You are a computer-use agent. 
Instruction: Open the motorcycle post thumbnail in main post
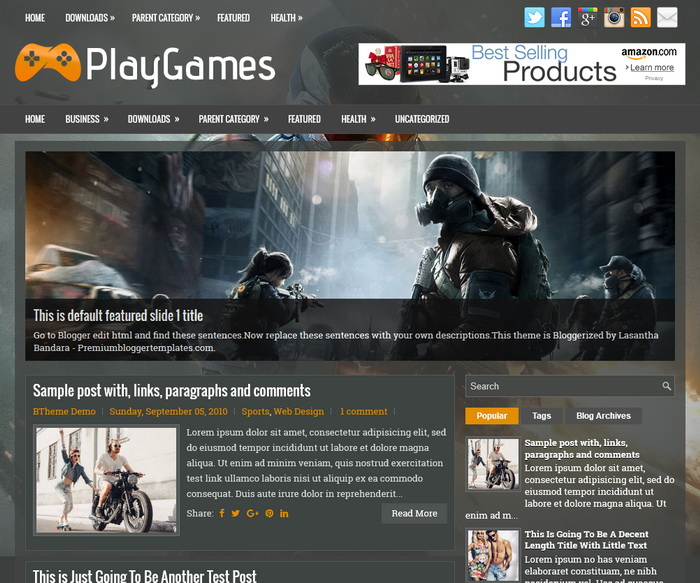106,480
